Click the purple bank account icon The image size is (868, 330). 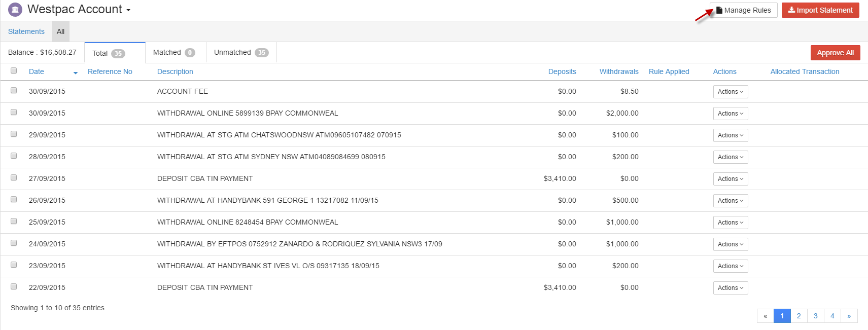15,10
